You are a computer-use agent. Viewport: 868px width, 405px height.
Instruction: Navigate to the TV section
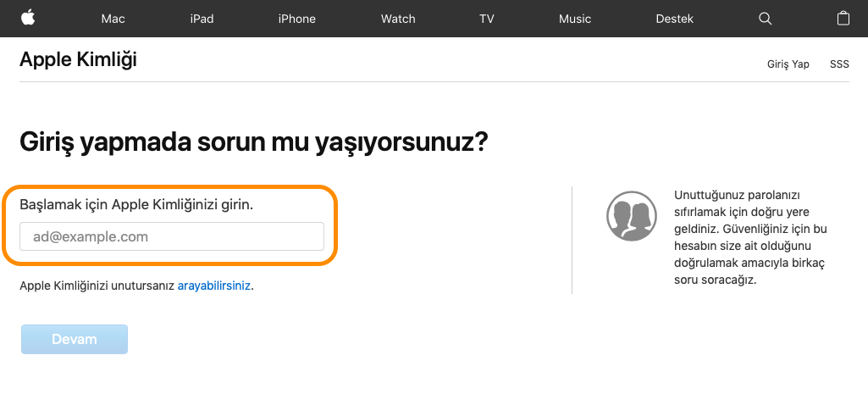[486, 19]
